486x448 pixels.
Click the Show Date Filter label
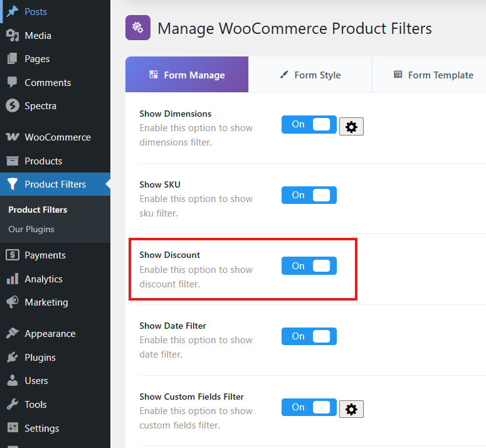(x=172, y=326)
